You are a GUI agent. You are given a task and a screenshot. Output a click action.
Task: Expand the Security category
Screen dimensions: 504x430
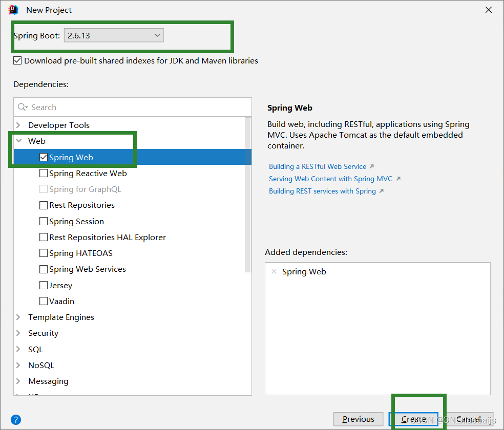tap(18, 333)
